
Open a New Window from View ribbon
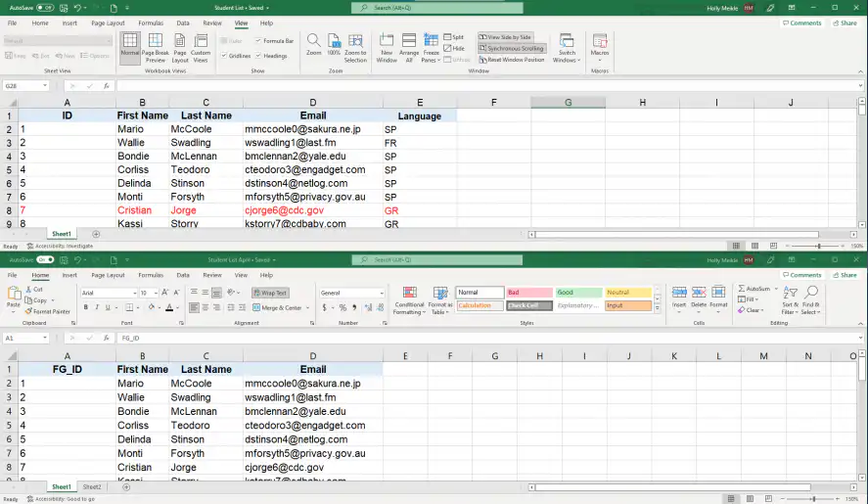tap(387, 48)
